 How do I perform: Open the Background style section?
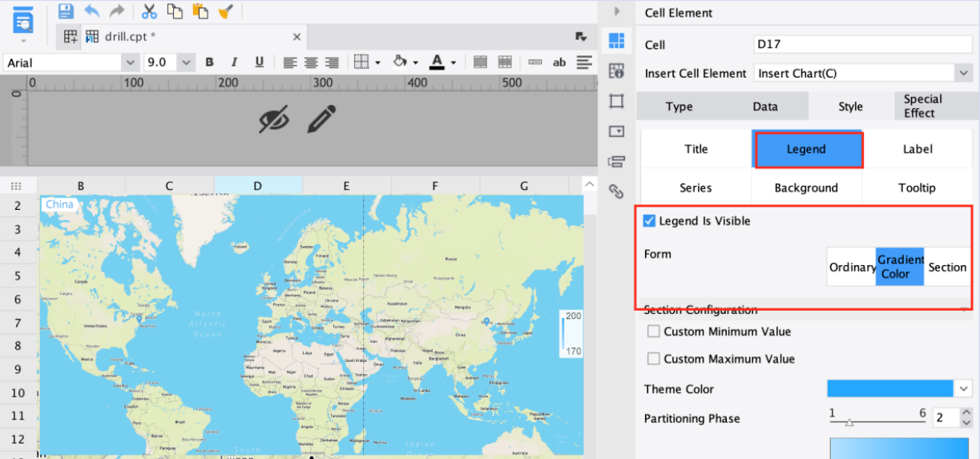(x=806, y=187)
